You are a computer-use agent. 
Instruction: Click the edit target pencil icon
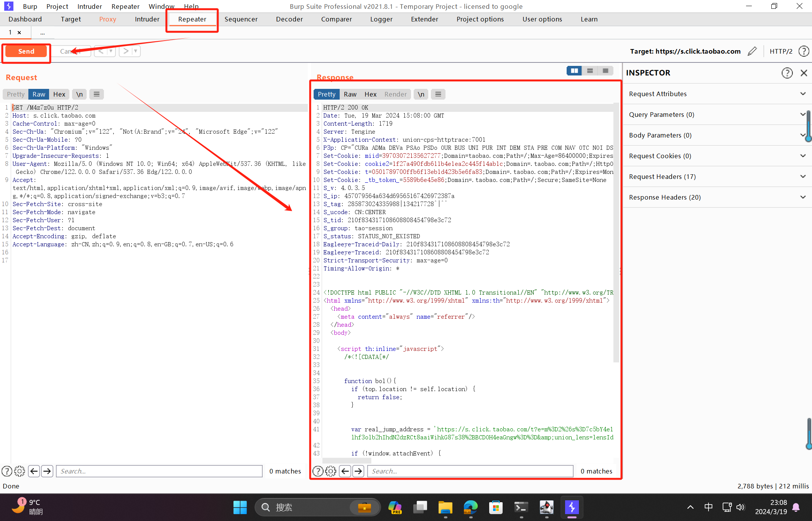tap(752, 51)
